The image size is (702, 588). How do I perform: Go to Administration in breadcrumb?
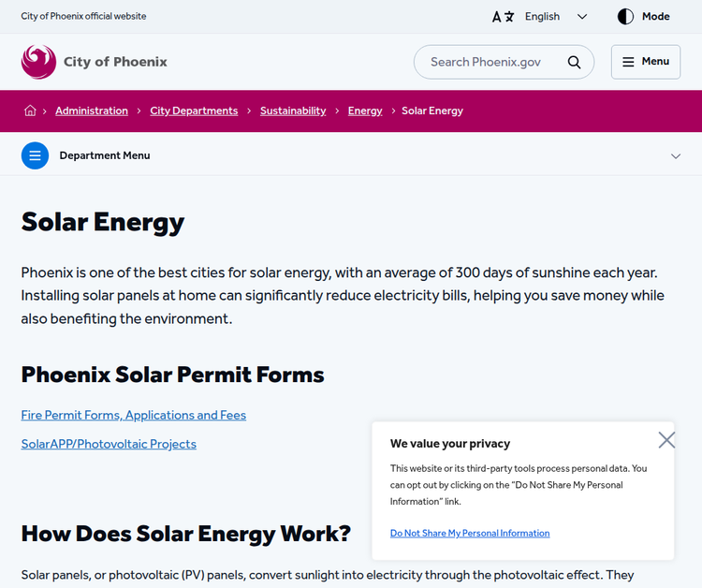[x=92, y=110]
